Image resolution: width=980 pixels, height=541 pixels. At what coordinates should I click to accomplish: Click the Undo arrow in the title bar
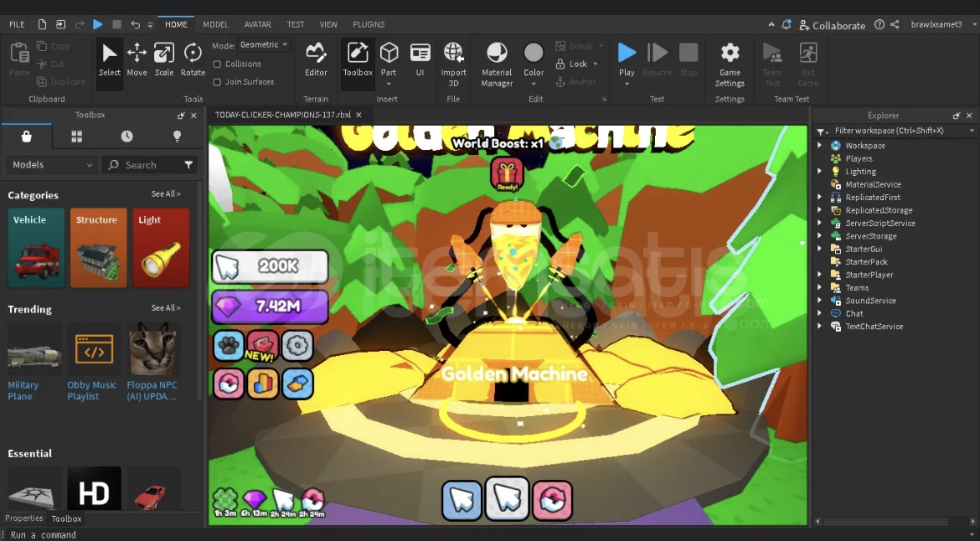(x=135, y=24)
